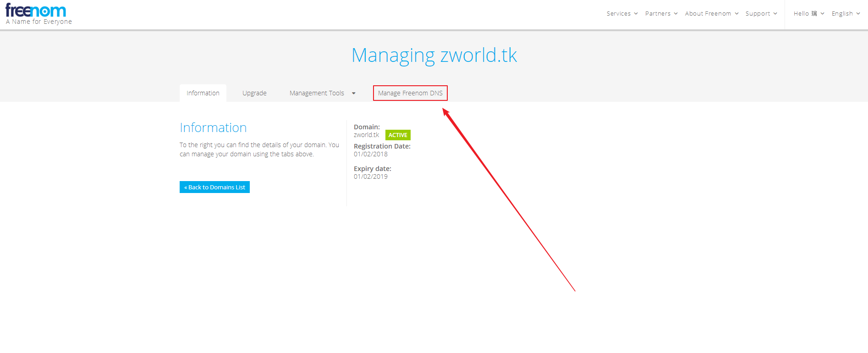The image size is (868, 353).
Task: Open the Partners menu
Action: pos(658,14)
